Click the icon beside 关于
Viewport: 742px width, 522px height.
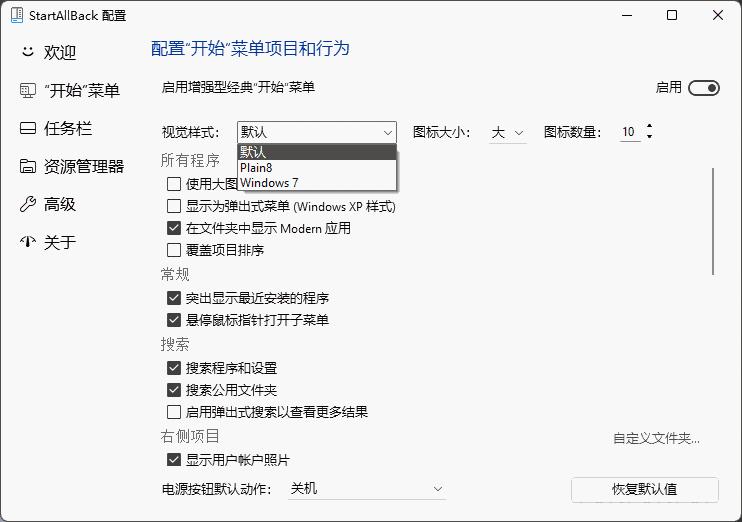pos(27,242)
